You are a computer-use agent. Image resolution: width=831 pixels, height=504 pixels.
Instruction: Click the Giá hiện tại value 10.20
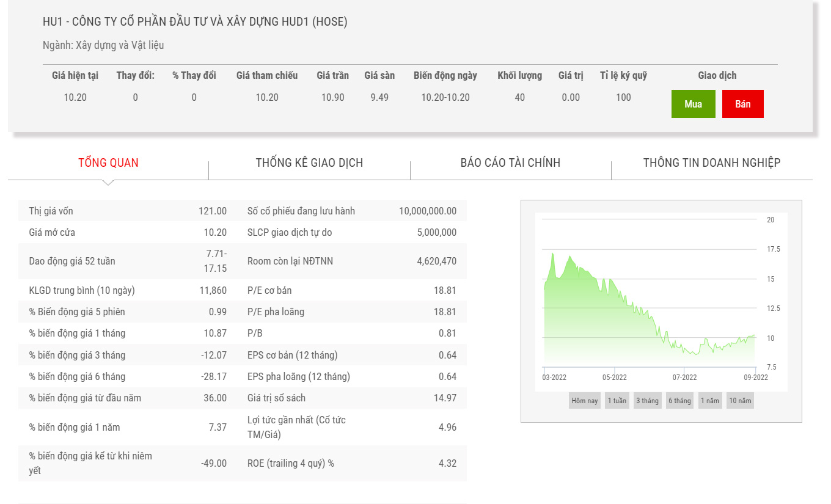[x=75, y=97]
